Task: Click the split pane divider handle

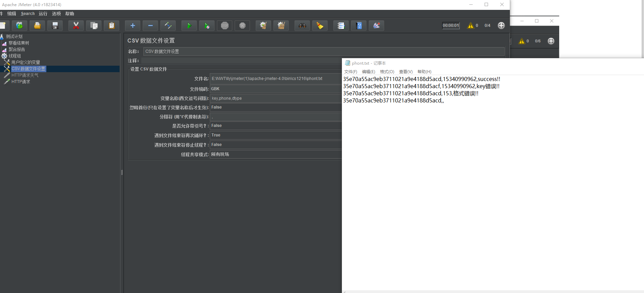Action: (x=122, y=173)
